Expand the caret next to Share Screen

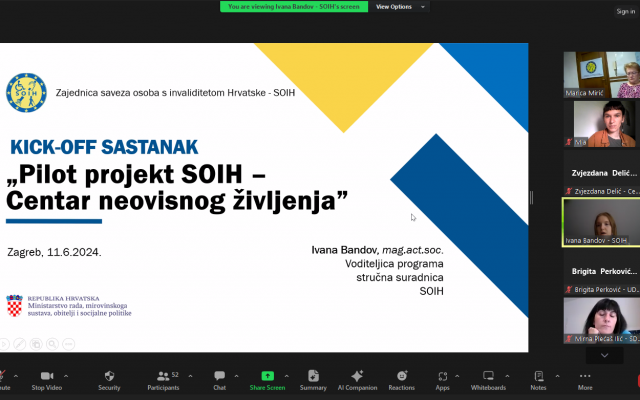[287, 376]
